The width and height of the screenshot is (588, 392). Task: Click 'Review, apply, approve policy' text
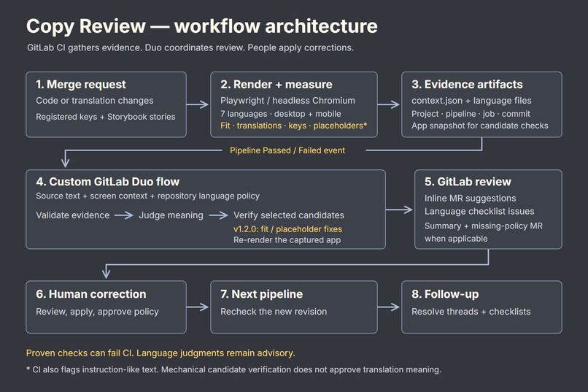click(97, 312)
